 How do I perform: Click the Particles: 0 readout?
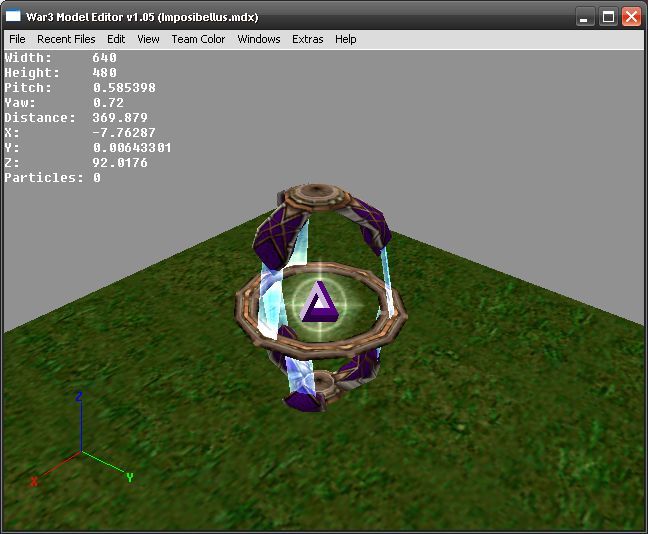(52, 178)
